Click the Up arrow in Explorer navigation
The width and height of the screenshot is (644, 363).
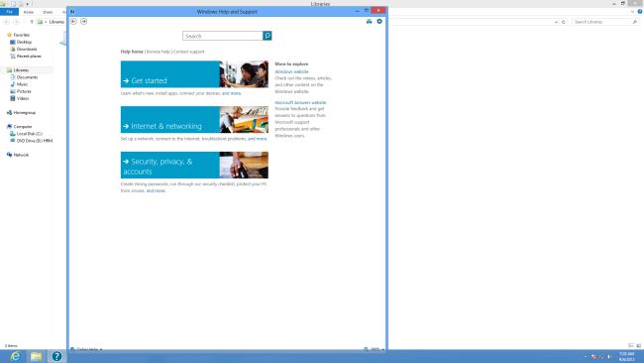pyautogui.click(x=32, y=22)
